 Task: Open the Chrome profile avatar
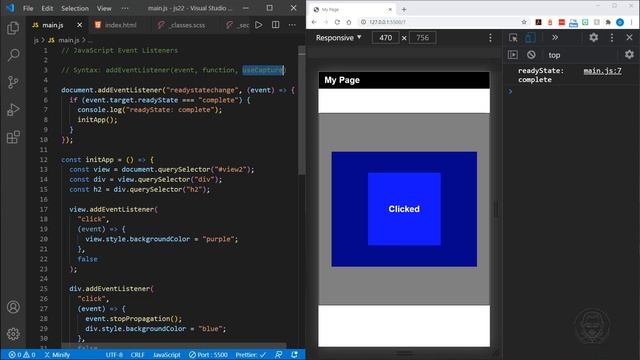(620, 22)
